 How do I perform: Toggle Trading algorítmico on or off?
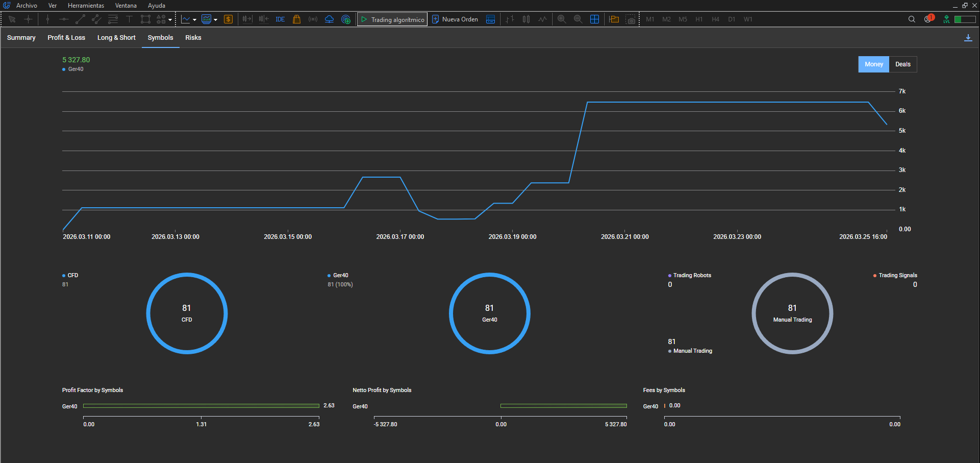(392, 19)
